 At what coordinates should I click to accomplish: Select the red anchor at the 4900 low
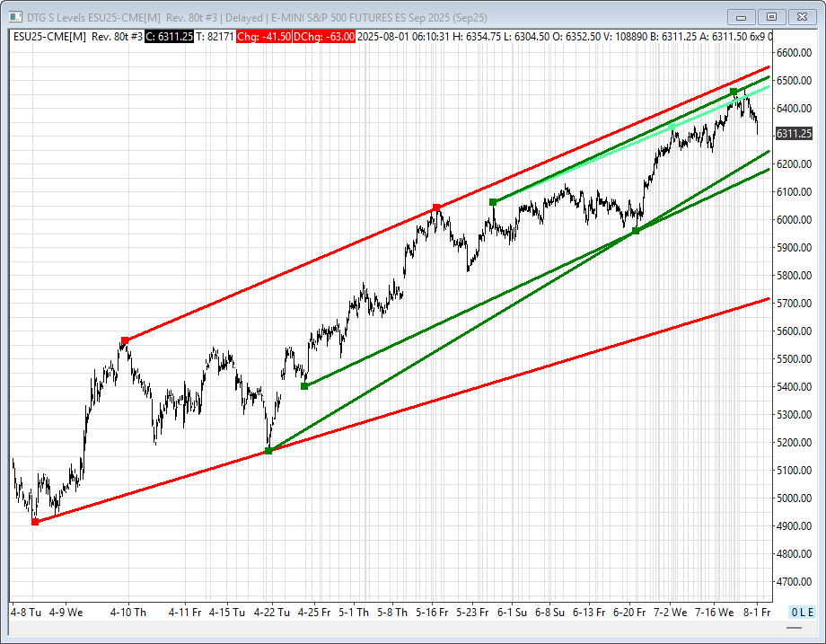point(35,522)
